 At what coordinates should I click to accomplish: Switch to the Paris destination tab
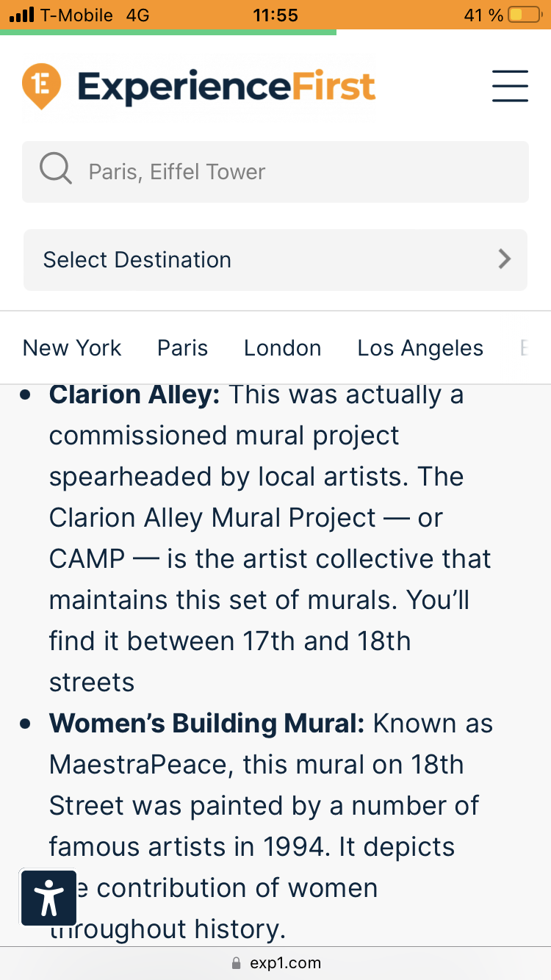click(182, 348)
